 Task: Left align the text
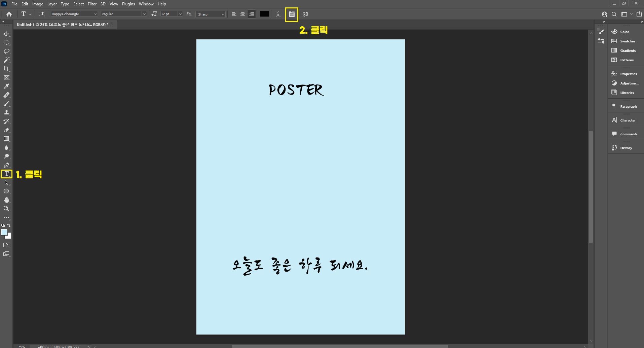coord(234,14)
